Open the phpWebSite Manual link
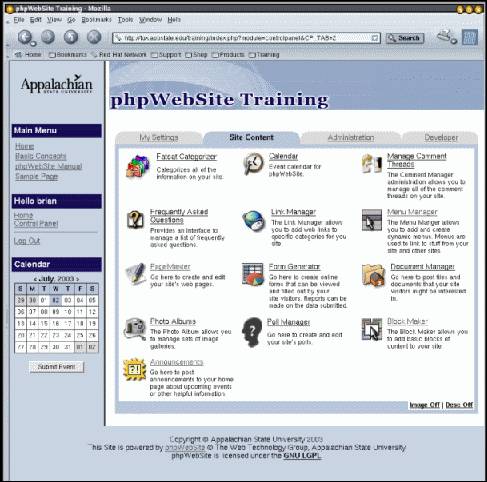The height and width of the screenshot is (482, 487). [49, 166]
